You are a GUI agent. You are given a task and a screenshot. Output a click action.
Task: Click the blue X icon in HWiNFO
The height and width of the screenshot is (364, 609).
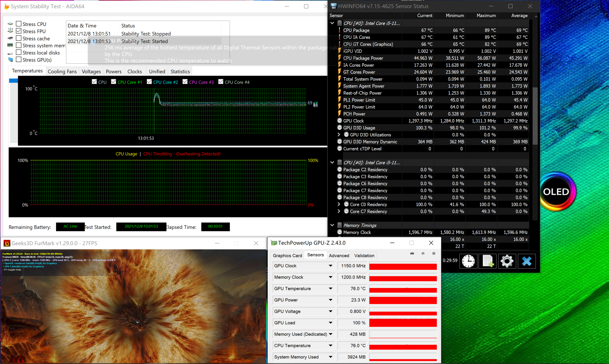pyautogui.click(x=527, y=261)
